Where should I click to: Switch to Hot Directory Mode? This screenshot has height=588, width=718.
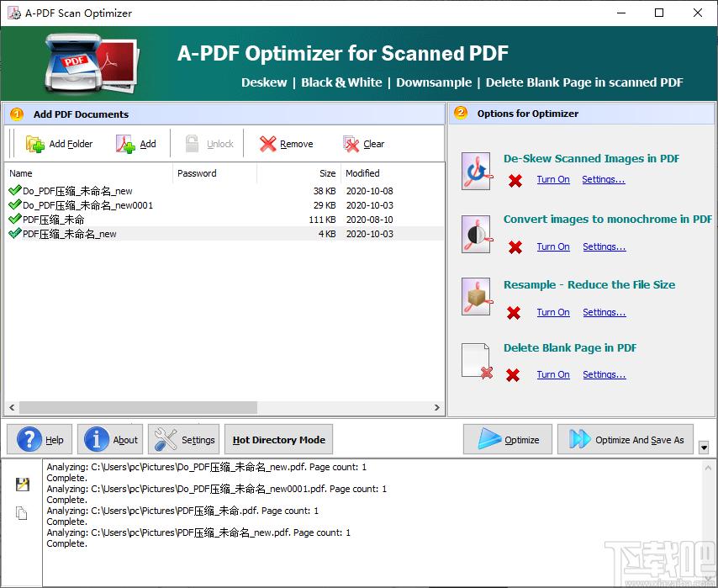279,439
